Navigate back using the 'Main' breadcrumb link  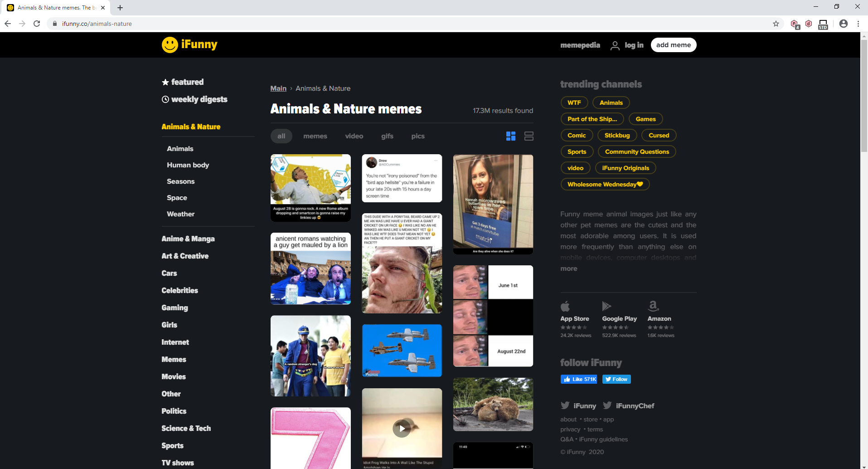(x=278, y=88)
